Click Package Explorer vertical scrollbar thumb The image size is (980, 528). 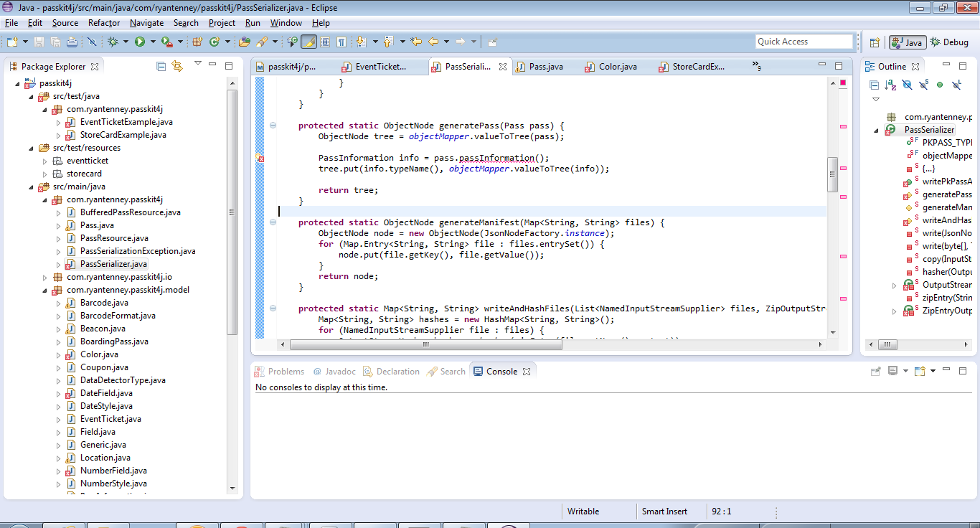pos(232,212)
